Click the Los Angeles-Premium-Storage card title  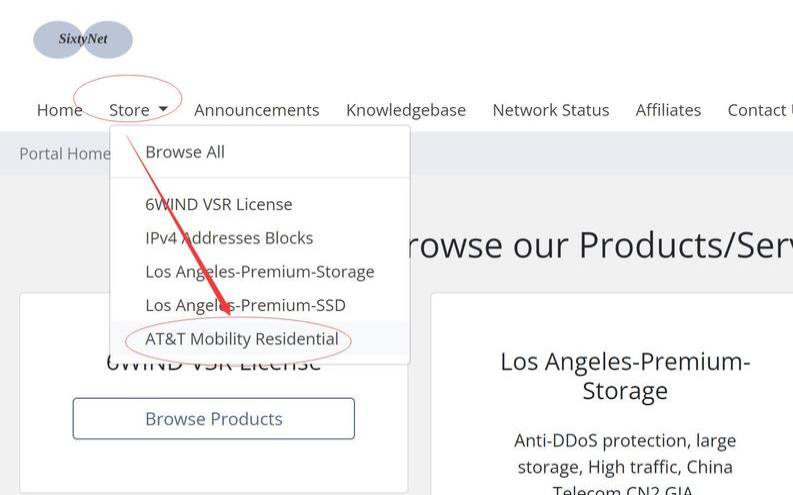coord(624,375)
